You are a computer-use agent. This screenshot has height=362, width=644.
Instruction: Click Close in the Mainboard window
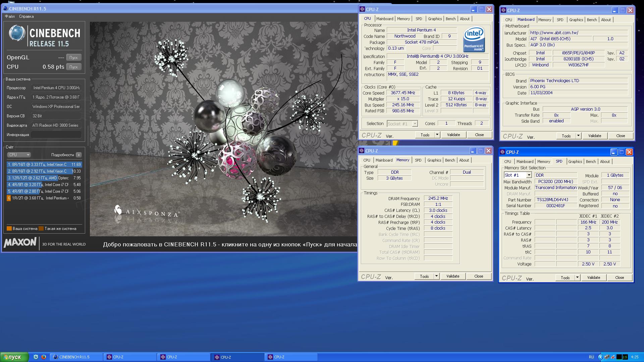click(x=621, y=136)
